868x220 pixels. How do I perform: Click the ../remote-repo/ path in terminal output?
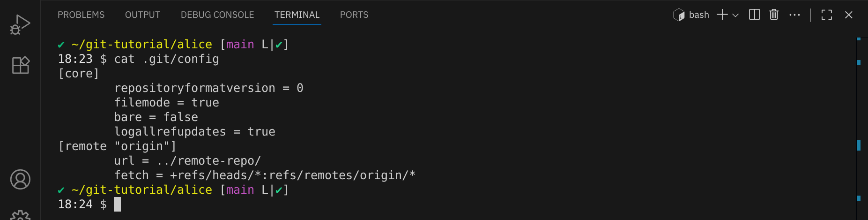click(209, 161)
